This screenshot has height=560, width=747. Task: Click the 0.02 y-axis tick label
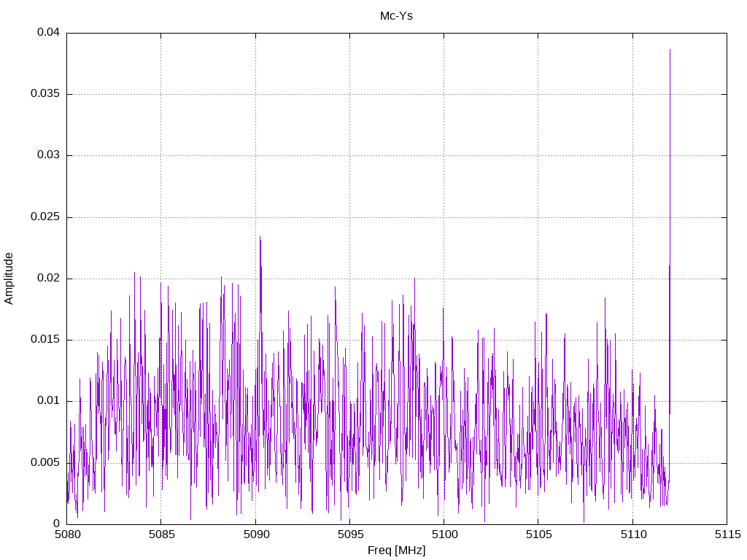coord(48,279)
